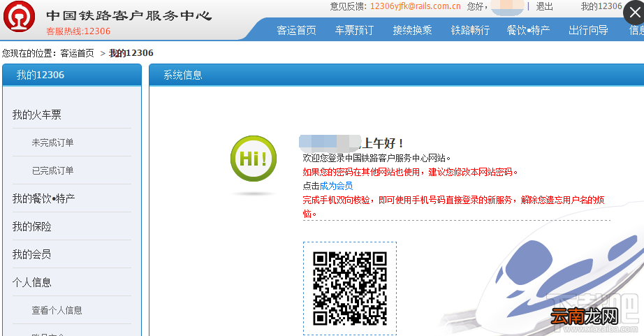
Task: Click the 客服热线:12306 hotline text
Action: pos(78,31)
